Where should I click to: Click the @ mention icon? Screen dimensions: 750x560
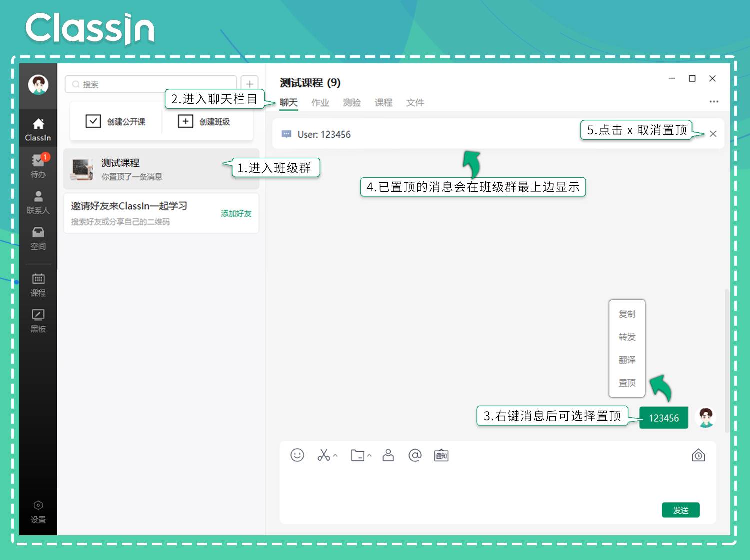pos(415,455)
